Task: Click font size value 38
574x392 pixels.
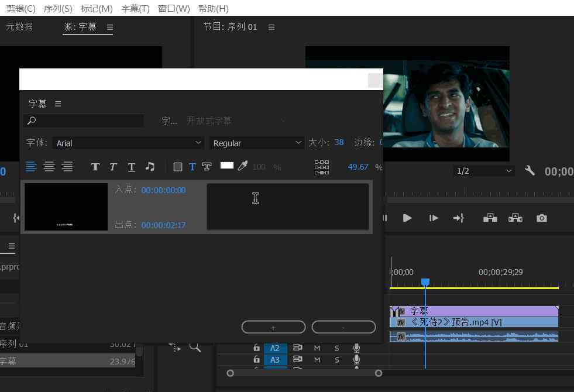Action: (x=339, y=142)
